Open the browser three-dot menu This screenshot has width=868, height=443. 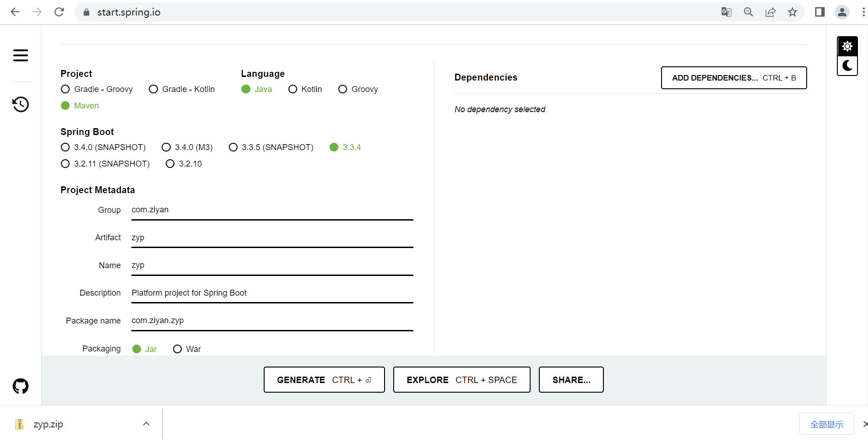tap(863, 12)
